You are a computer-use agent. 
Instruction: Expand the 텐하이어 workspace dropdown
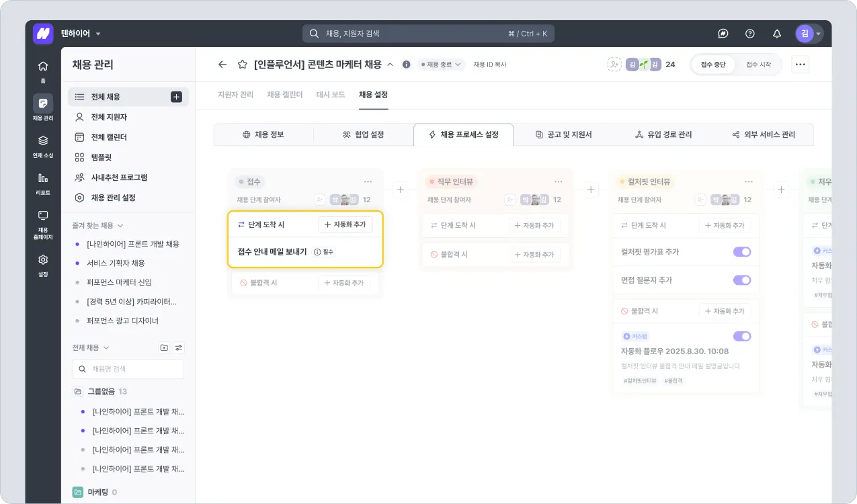[98, 34]
